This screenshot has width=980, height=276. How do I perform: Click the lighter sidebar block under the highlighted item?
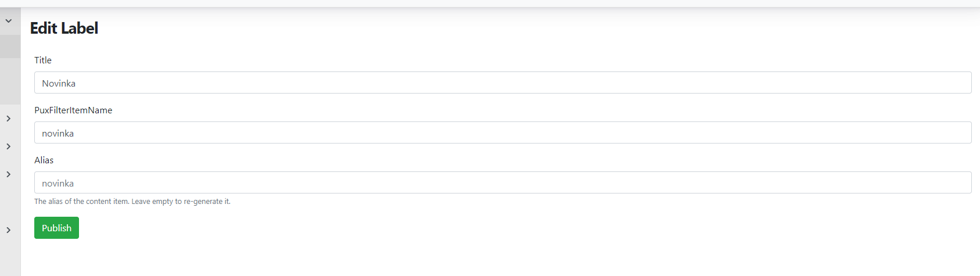click(x=10, y=81)
